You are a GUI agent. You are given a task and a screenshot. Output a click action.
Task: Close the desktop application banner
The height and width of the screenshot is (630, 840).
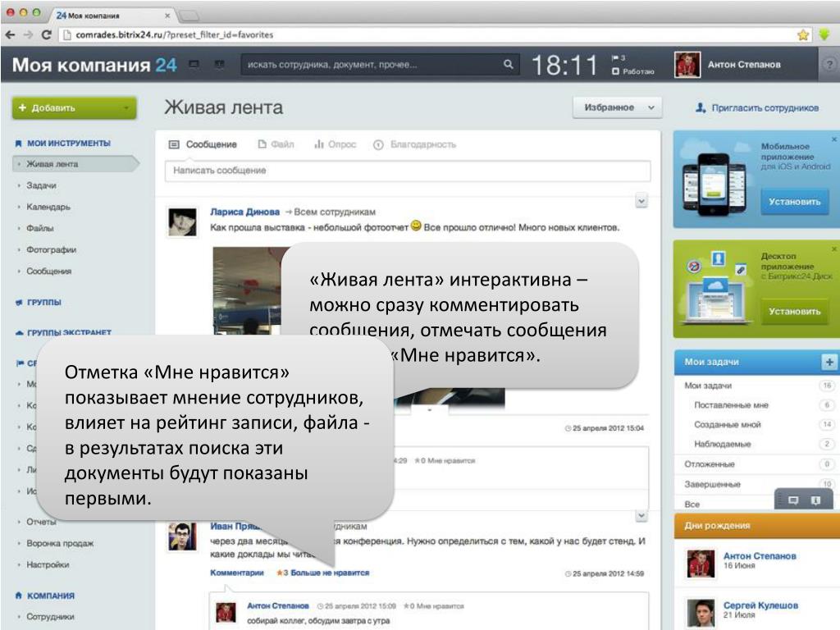(x=834, y=249)
